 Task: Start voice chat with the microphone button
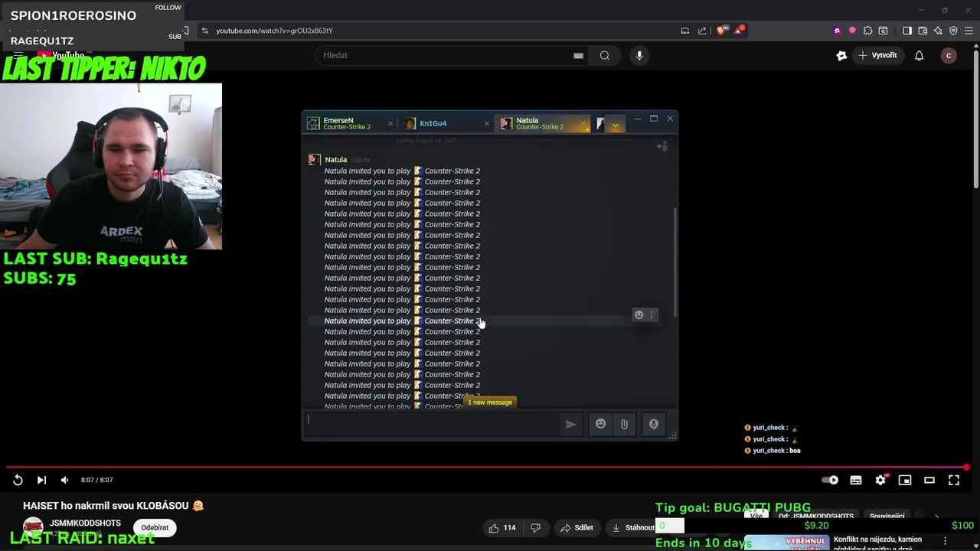point(654,424)
